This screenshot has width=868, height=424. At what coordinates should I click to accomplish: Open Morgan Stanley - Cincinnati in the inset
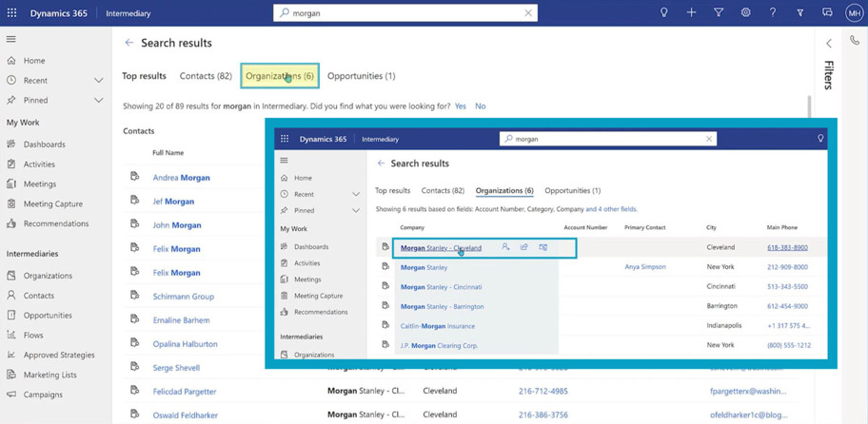tap(442, 287)
